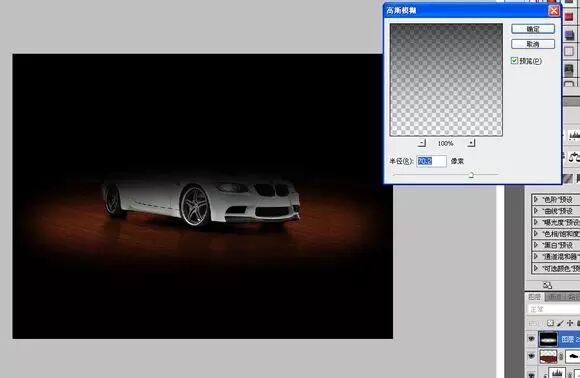This screenshot has height=378, width=580.
Task: Click 确定 to apply Gaussian Blur
Action: pyautogui.click(x=533, y=29)
